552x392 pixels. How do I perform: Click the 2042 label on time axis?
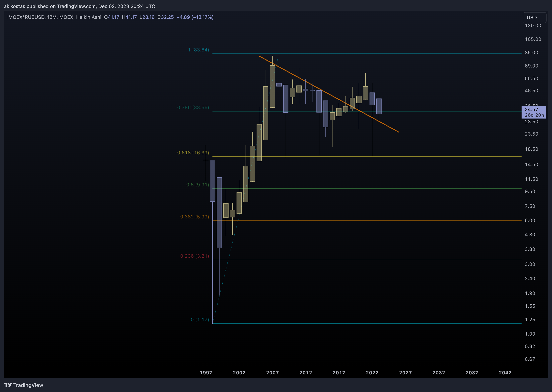coord(505,373)
